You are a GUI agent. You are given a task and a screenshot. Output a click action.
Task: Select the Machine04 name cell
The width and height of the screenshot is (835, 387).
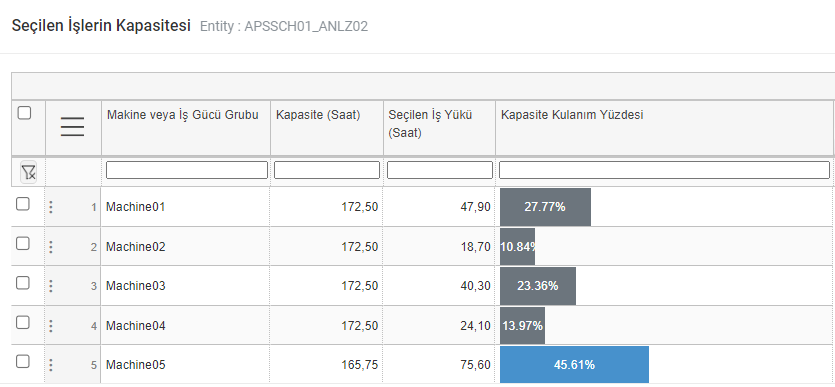[x=185, y=325]
